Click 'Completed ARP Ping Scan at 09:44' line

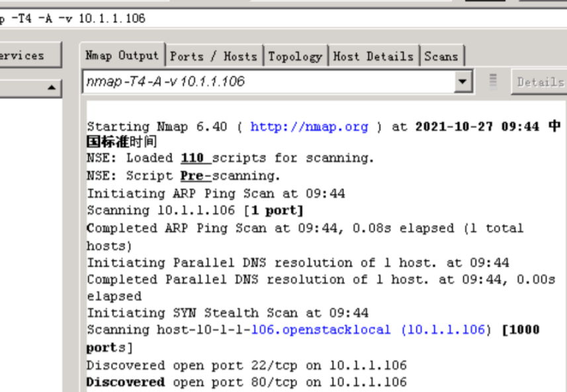pyautogui.click(x=305, y=237)
